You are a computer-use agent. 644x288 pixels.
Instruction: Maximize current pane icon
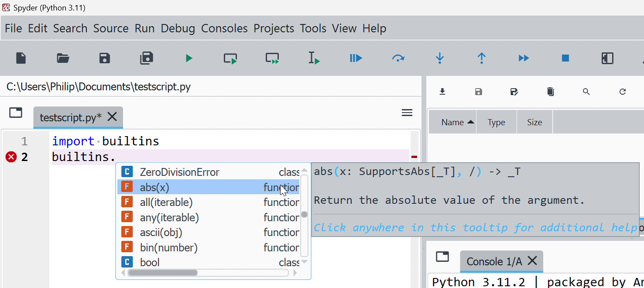point(607,58)
